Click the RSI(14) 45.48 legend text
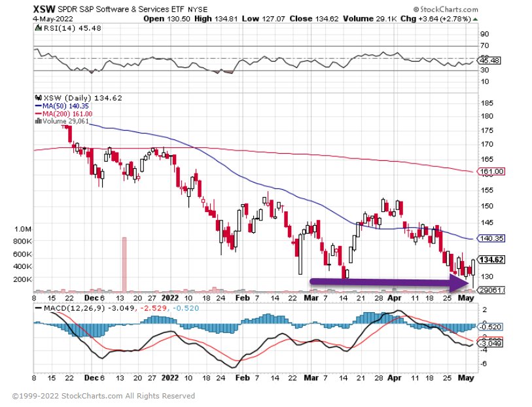The height and width of the screenshot is (407, 532). pos(72,28)
